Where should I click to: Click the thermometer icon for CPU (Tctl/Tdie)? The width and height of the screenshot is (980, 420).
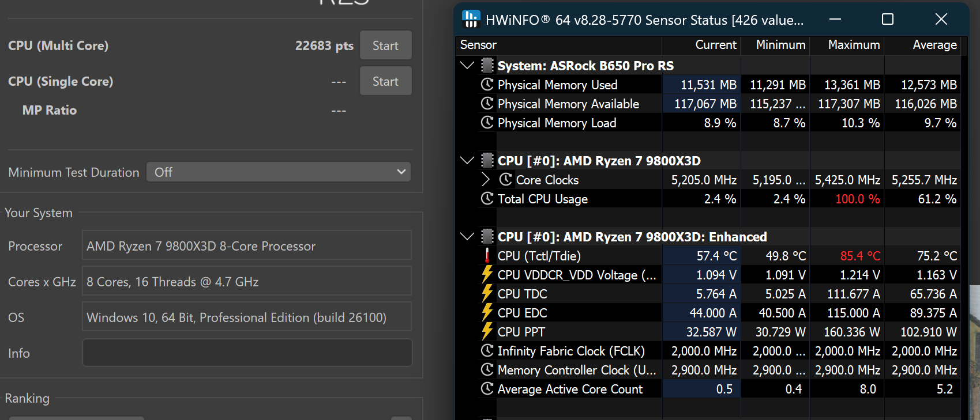click(x=487, y=255)
